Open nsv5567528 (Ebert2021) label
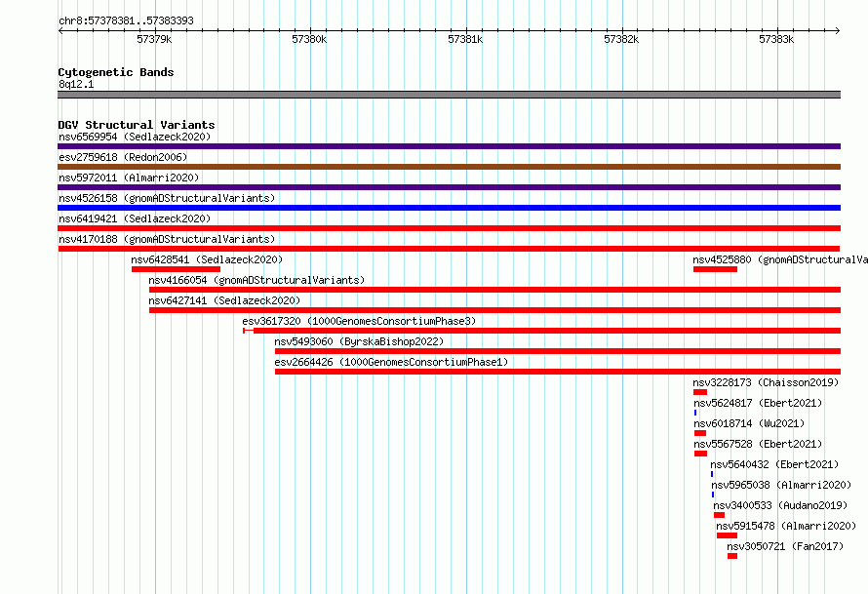Image resolution: width=868 pixels, height=594 pixels. click(758, 444)
